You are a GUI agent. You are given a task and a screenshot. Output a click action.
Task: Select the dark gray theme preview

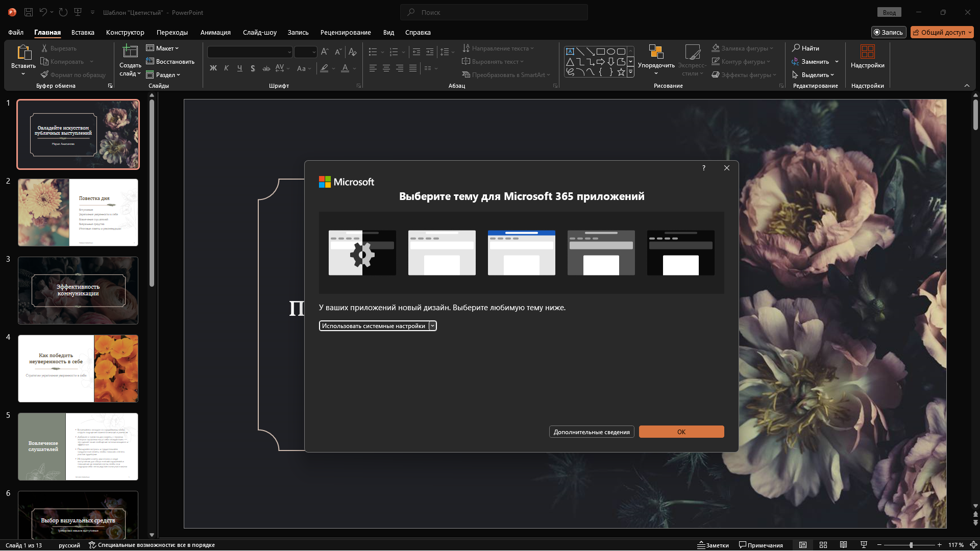click(x=601, y=253)
